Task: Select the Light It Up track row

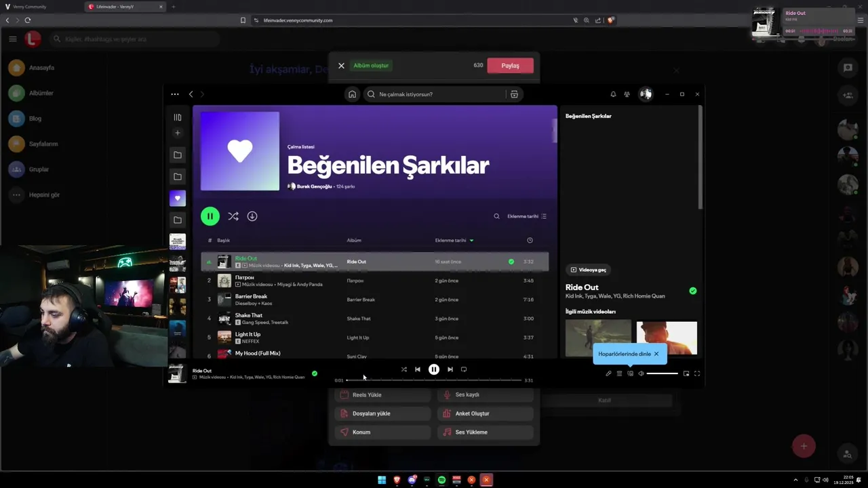Action: pos(375,338)
